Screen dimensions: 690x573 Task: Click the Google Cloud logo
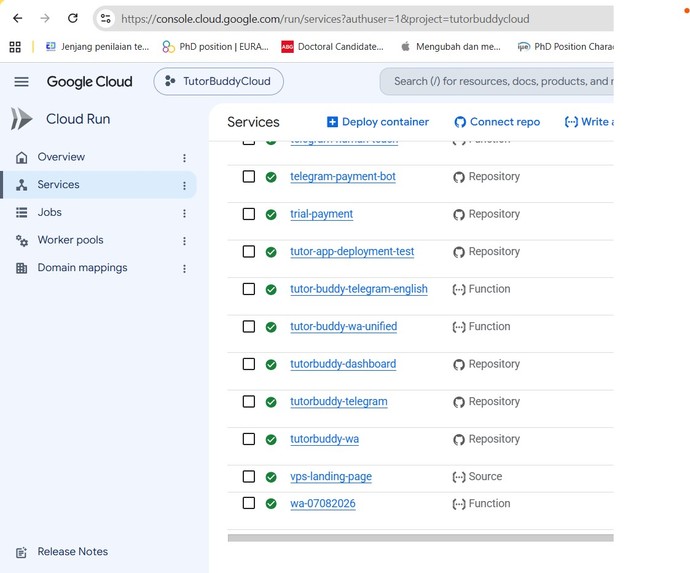(89, 81)
